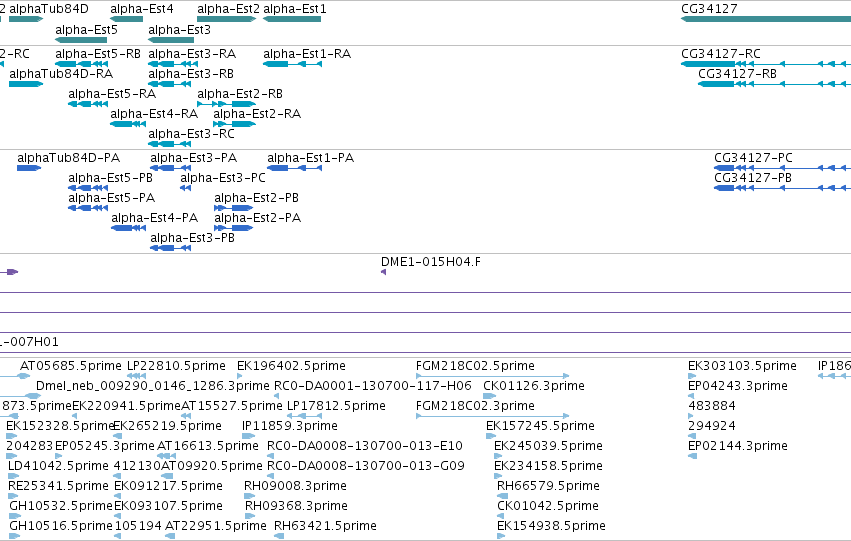This screenshot has width=851, height=541.
Task: Click transcript alpha-Est2-RA
Action: pyautogui.click(x=234, y=124)
